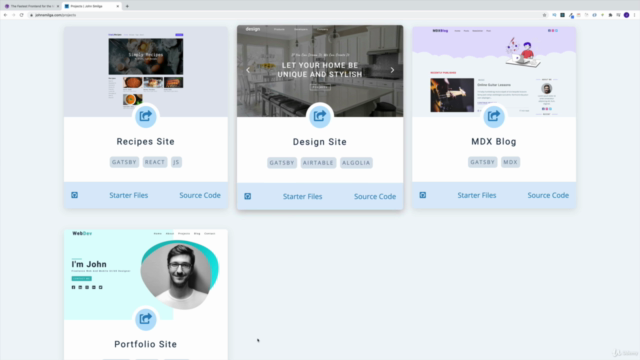Click the AIRTABLE tag on Design Site
The width and height of the screenshot is (640, 360).
click(318, 163)
